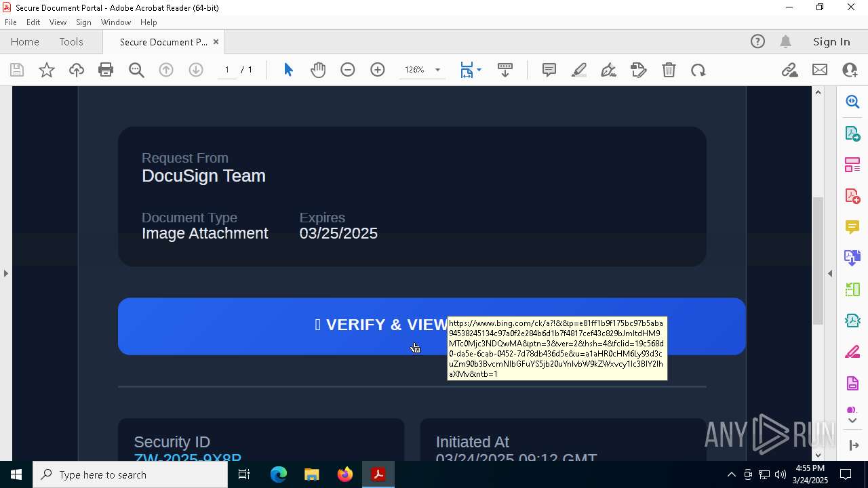The width and height of the screenshot is (868, 488).
Task: Click the Fill and edit tool icon
Action: pyautogui.click(x=639, y=70)
